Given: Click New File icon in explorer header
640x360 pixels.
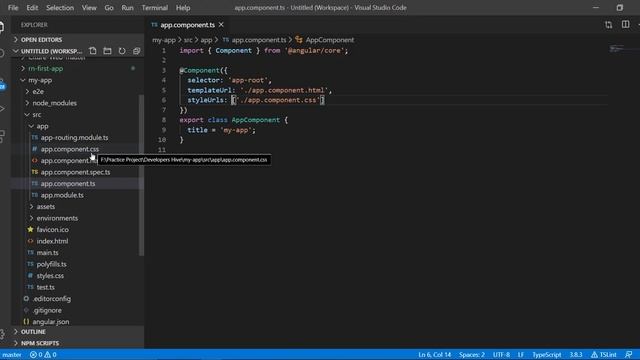Looking at the screenshot, I should 93,51.
